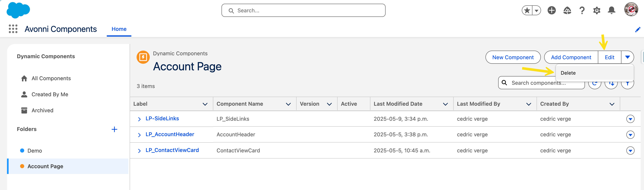
Task: Click the Favorites star icon
Action: (x=527, y=10)
